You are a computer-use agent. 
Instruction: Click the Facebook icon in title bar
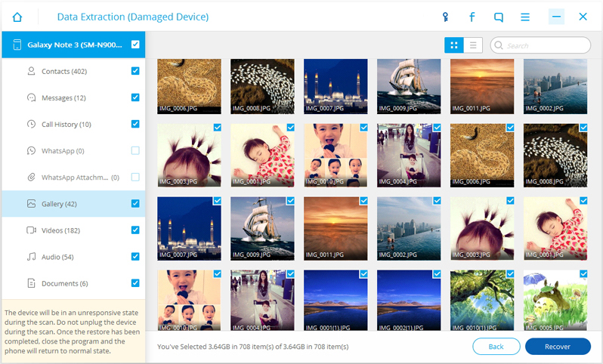(472, 16)
